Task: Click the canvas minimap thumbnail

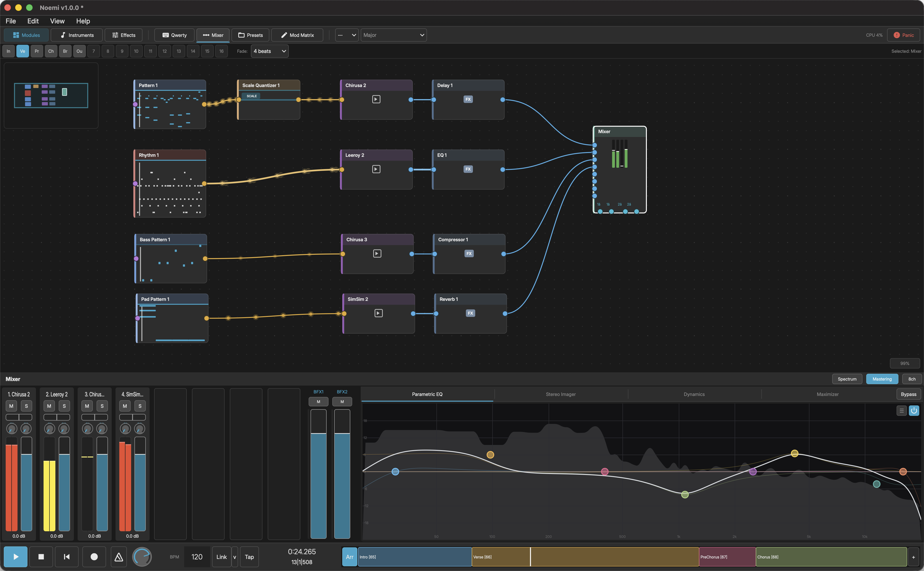Action: pyautogui.click(x=51, y=96)
